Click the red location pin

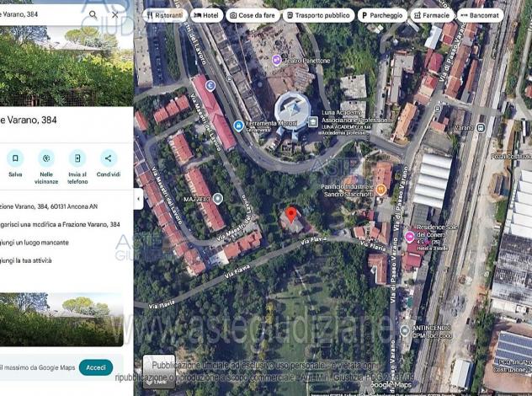tap(290, 215)
